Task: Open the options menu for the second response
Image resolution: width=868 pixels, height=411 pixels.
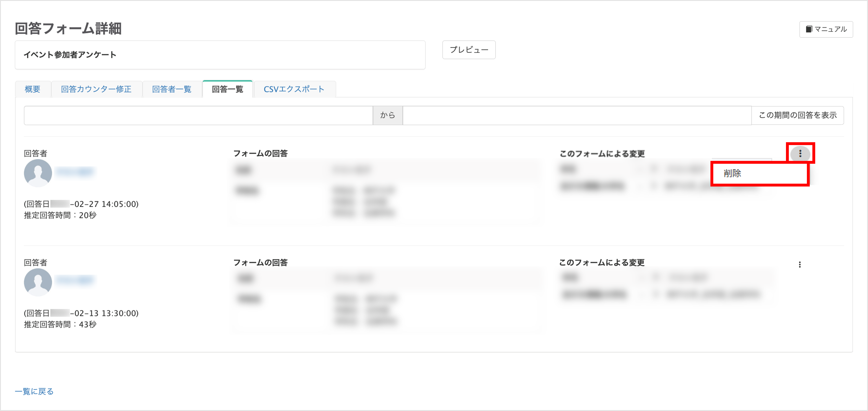Action: [x=800, y=265]
